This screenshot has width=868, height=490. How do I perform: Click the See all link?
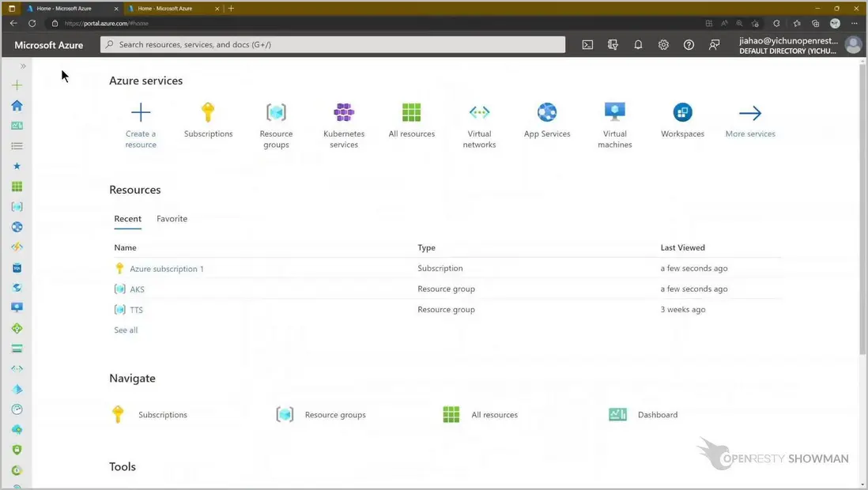pos(126,330)
